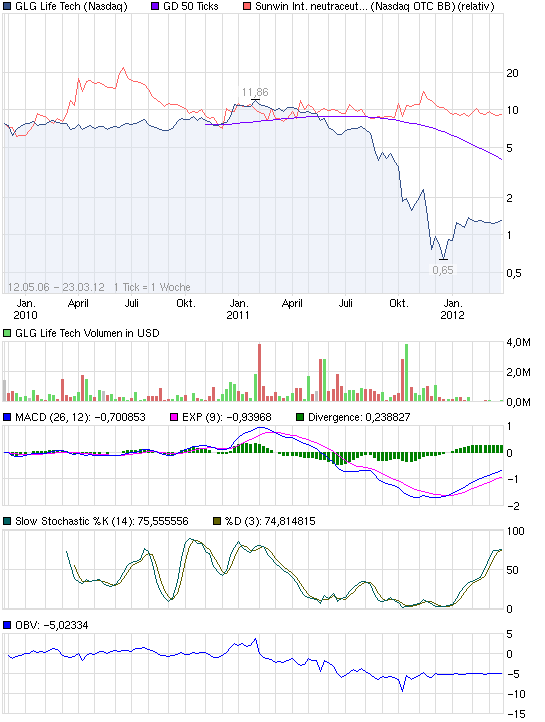
Task: Click the Jan. 2011 axis label
Action: tap(238, 309)
